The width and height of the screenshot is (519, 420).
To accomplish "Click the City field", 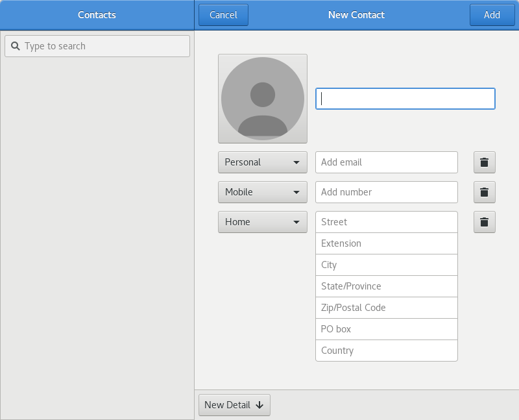I will click(x=386, y=265).
